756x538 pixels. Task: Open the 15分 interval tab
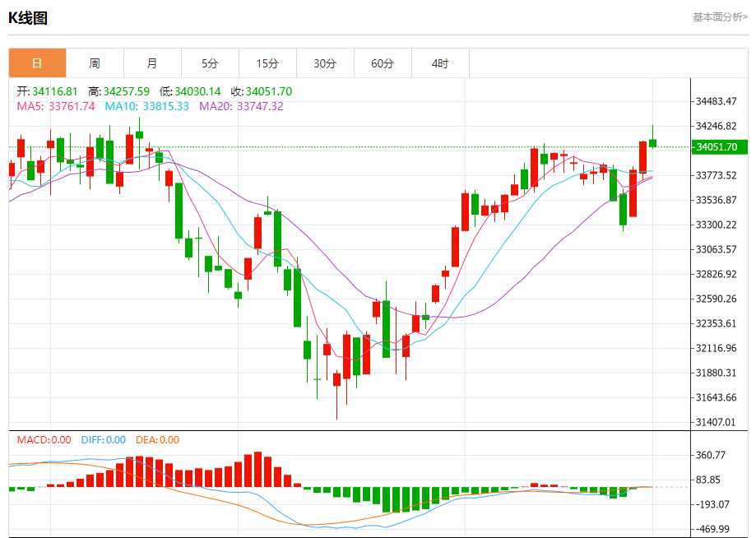click(x=267, y=63)
